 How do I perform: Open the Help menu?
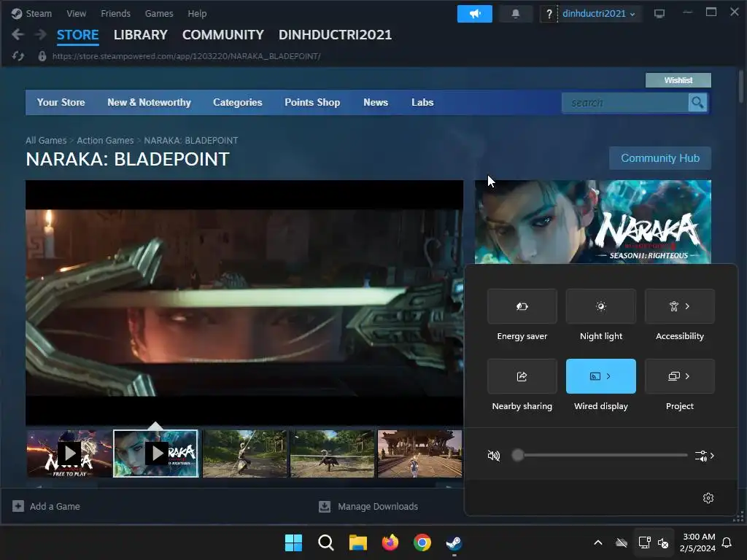pyautogui.click(x=197, y=13)
